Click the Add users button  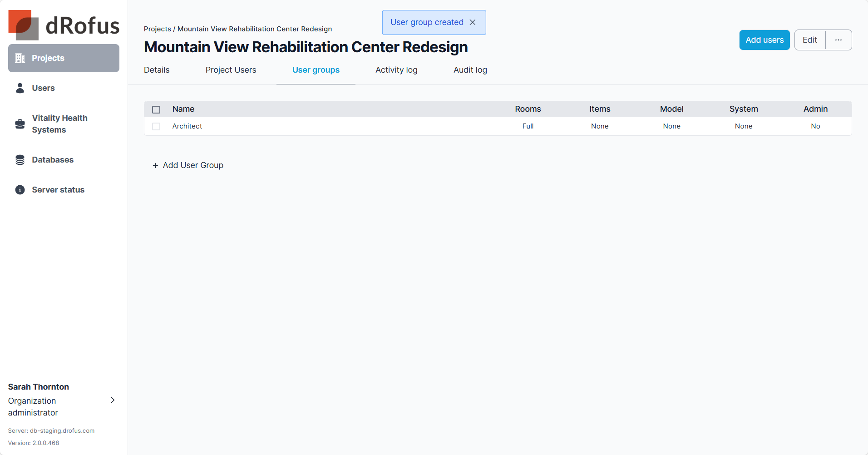(x=764, y=40)
